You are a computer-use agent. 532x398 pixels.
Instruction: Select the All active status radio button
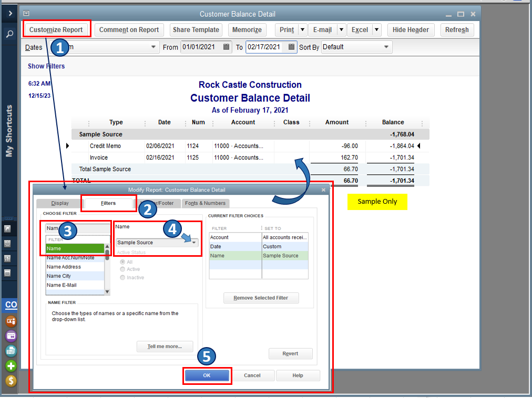[x=123, y=261]
